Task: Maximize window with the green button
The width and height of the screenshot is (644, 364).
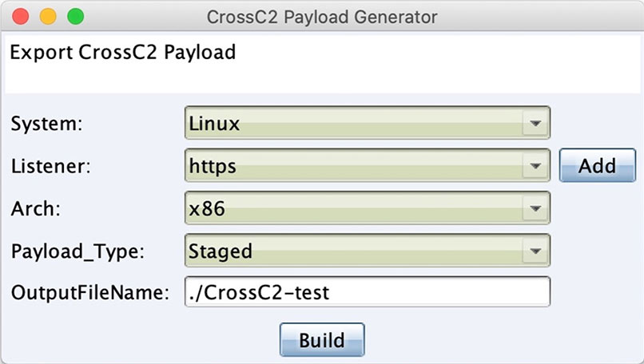Action: coord(76,17)
